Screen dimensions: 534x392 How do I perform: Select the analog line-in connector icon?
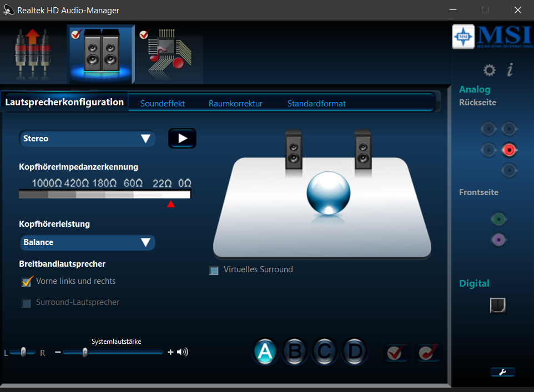tap(33, 53)
